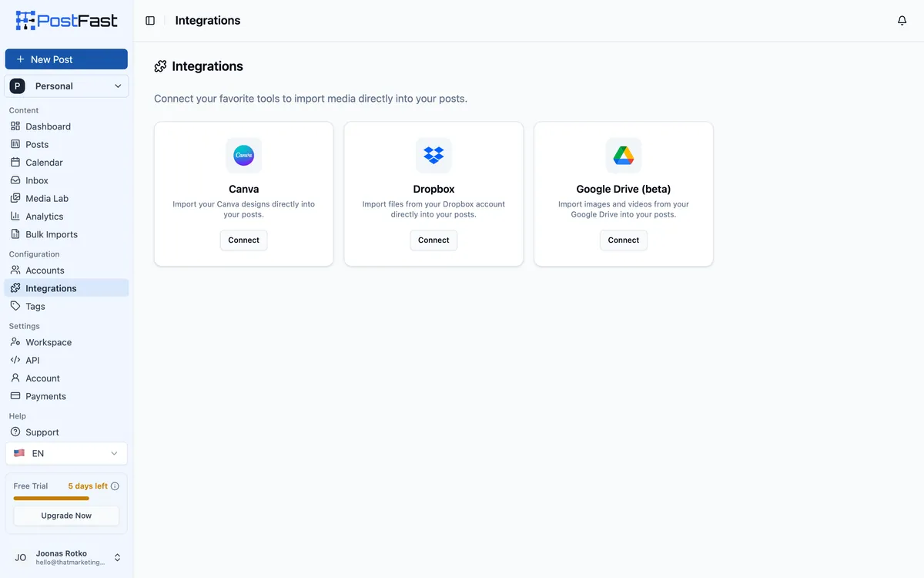Connect the Dropbox integration
924x578 pixels.
(434, 240)
